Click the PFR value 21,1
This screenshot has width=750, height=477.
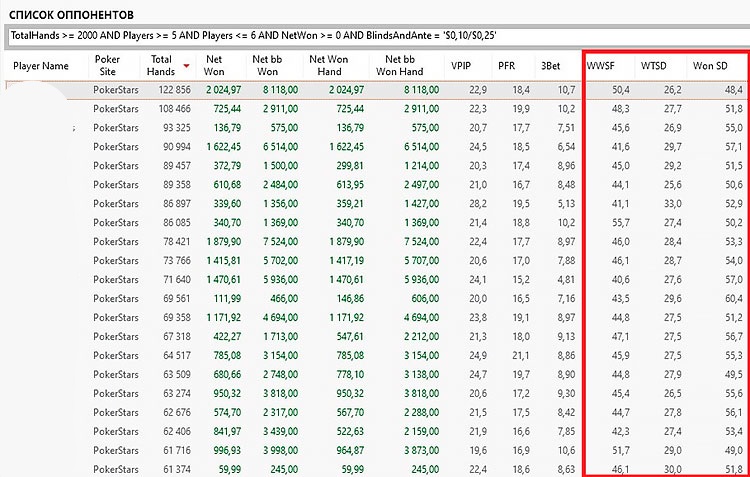[521, 355]
